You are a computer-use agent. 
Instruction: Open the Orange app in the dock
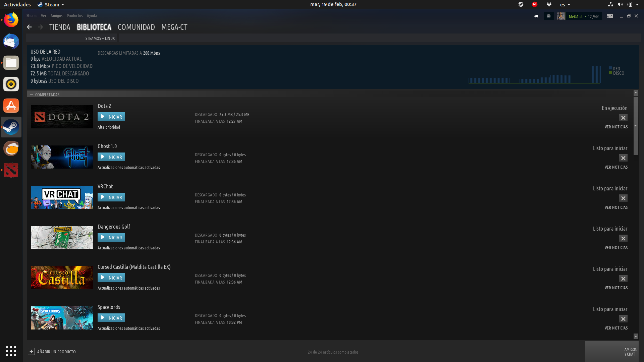(11, 148)
